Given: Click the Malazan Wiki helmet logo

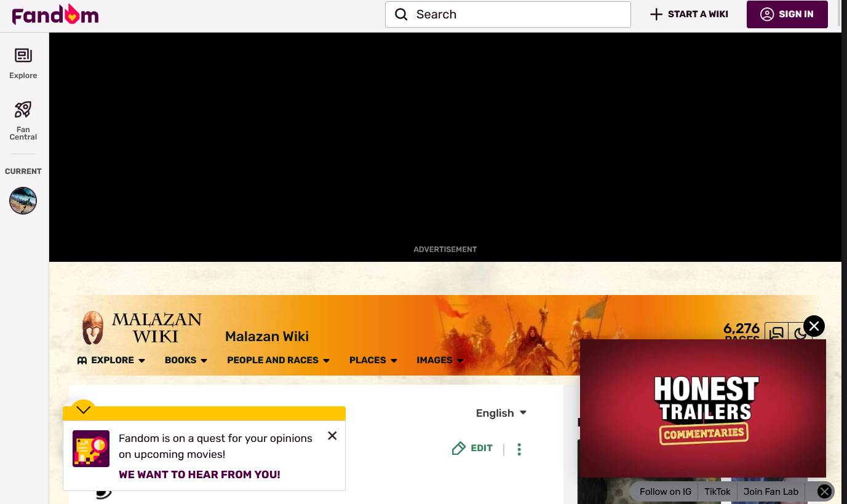Looking at the screenshot, I should coord(93,328).
